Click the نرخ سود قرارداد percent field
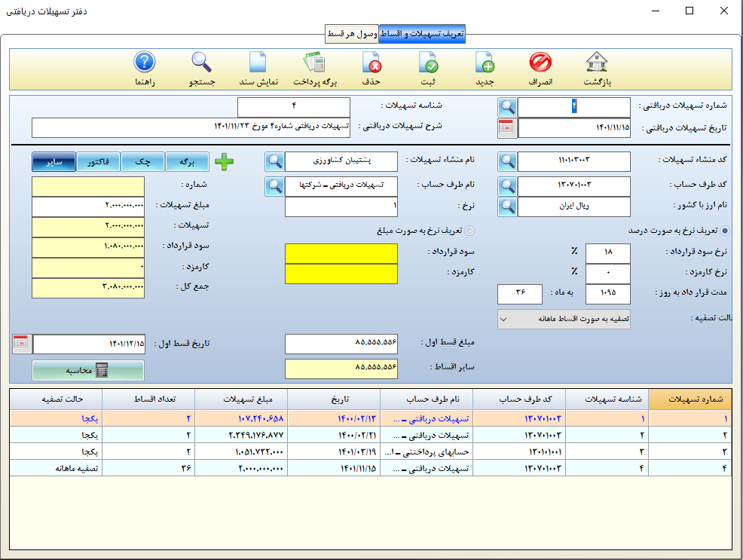This screenshot has width=743, height=560. (x=607, y=253)
